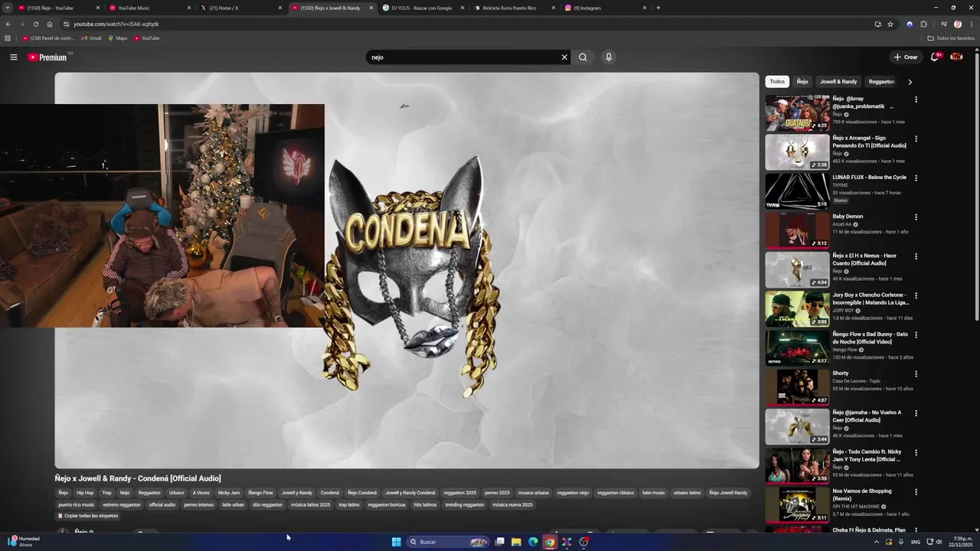
Task: Open the Gmail bookmark
Action: coord(91,38)
